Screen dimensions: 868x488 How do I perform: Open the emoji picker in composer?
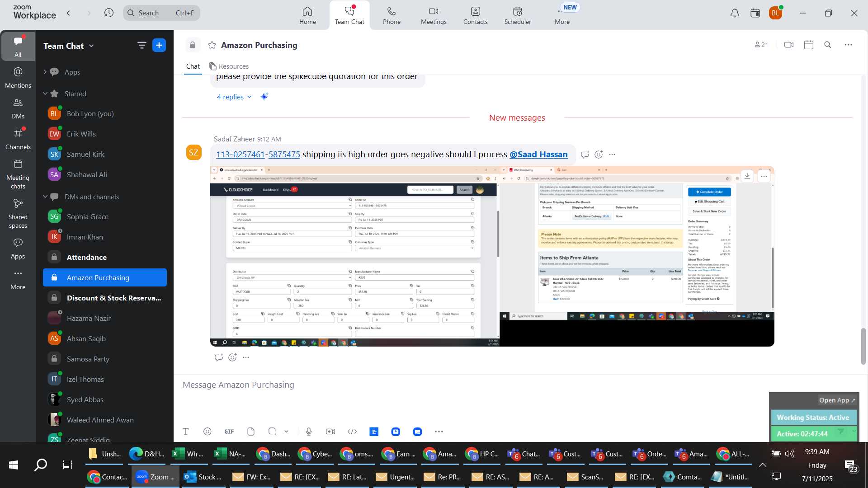click(208, 432)
